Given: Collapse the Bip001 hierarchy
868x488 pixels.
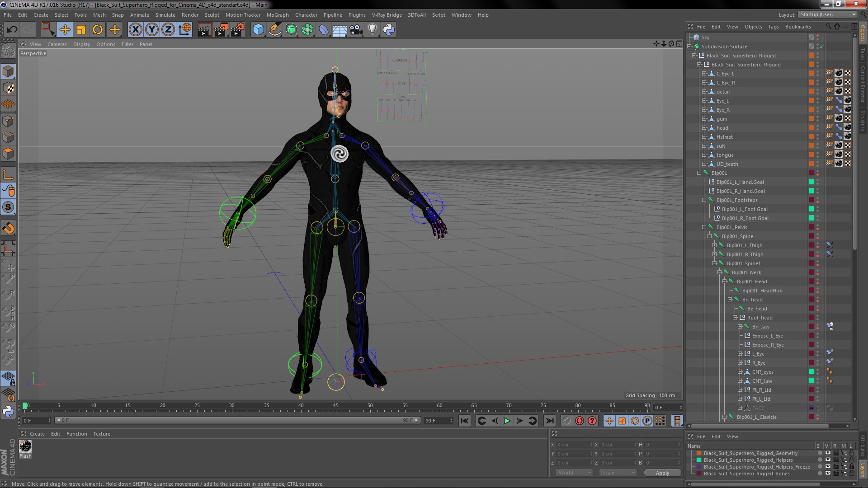Looking at the screenshot, I should (x=699, y=173).
